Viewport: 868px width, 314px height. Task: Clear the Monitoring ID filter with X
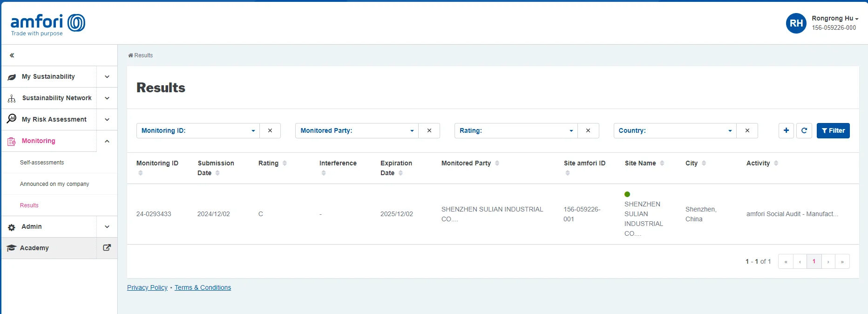270,130
